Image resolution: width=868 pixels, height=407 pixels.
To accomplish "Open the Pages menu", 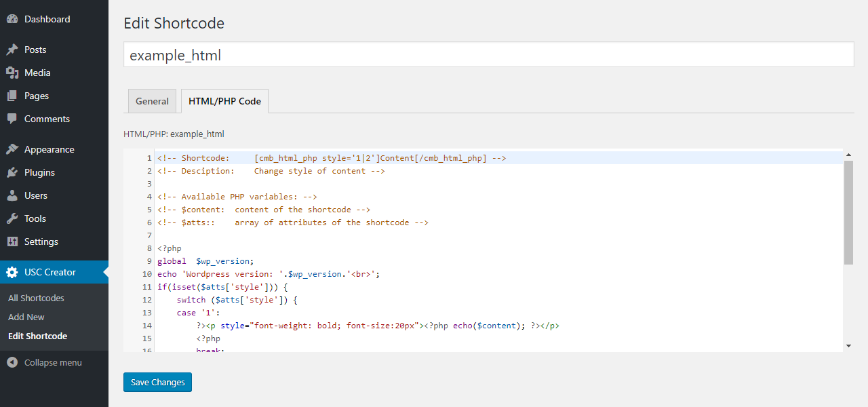I will coord(54,96).
